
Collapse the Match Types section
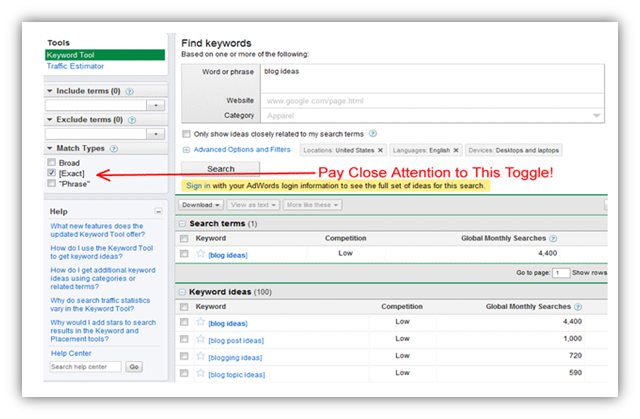[x=50, y=148]
